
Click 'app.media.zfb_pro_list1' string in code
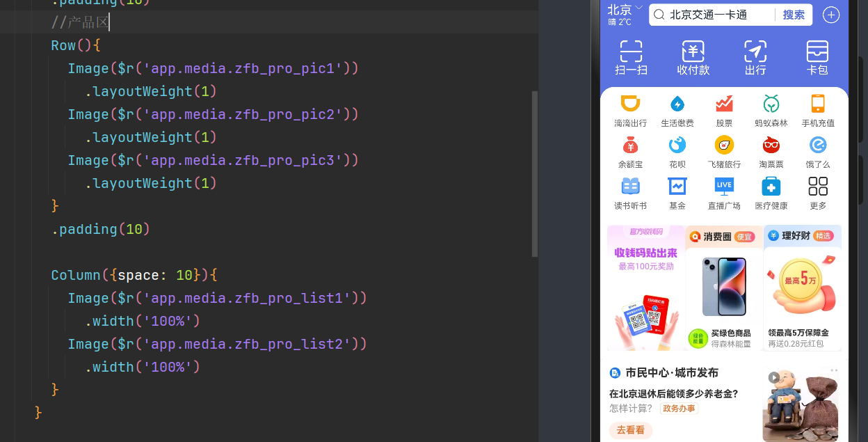247,298
